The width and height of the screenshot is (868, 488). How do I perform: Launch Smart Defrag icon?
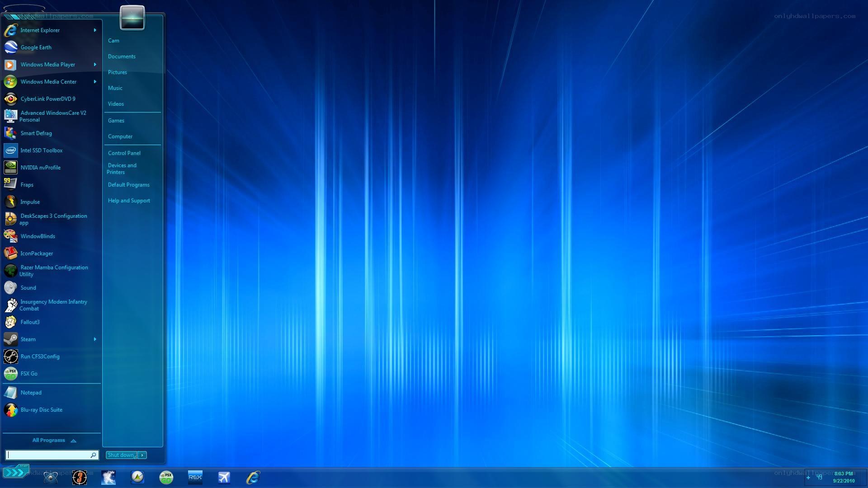pos(10,133)
